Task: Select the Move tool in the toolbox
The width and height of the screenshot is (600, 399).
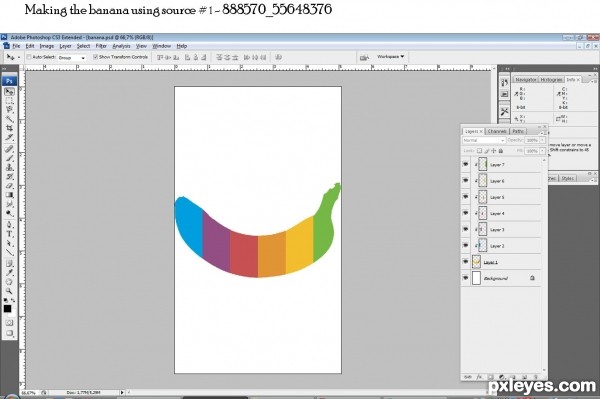Action: [9, 92]
